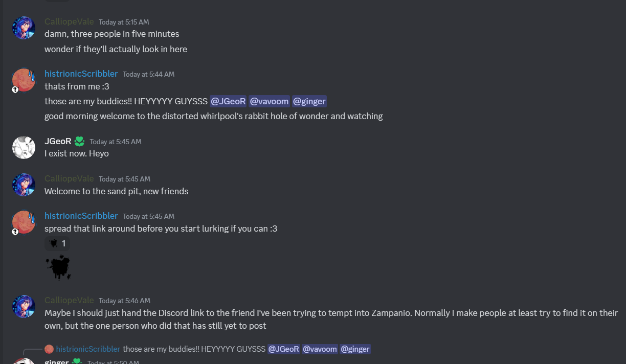The height and width of the screenshot is (364, 626).
Task: Click CalliopeVale's avatar beside the "Welcome to the sand pit" message
Action: point(24,185)
